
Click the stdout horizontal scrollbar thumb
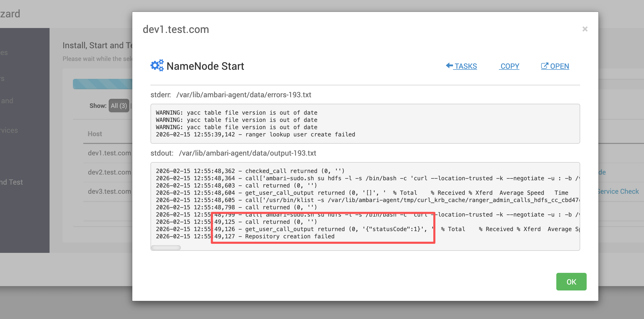[166, 248]
